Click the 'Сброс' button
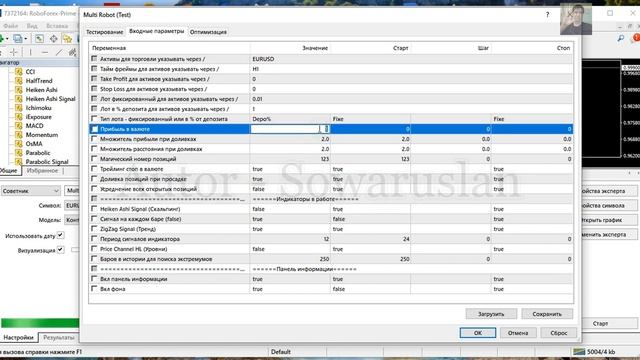 tap(559, 333)
